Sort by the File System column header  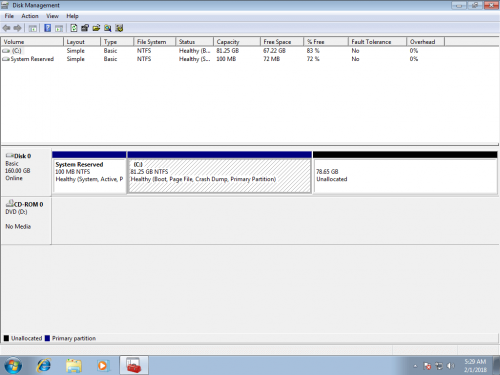point(155,42)
